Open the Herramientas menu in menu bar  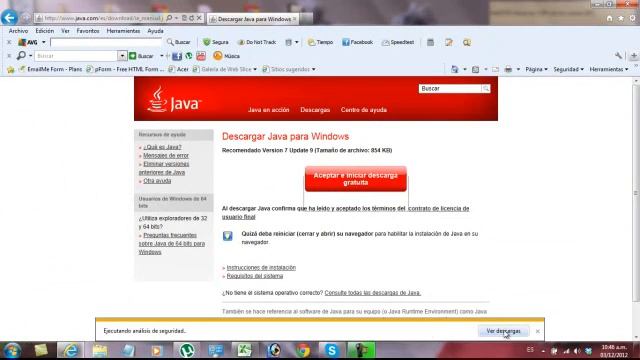coord(123,31)
